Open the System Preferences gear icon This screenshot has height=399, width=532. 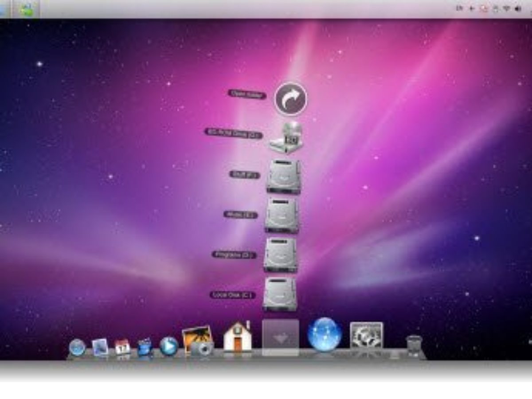[x=366, y=336]
